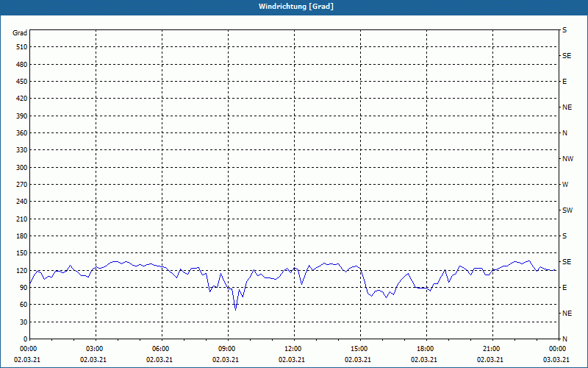Select the 120 y-axis value
The width and height of the screenshot is (588, 368).
coord(22,270)
